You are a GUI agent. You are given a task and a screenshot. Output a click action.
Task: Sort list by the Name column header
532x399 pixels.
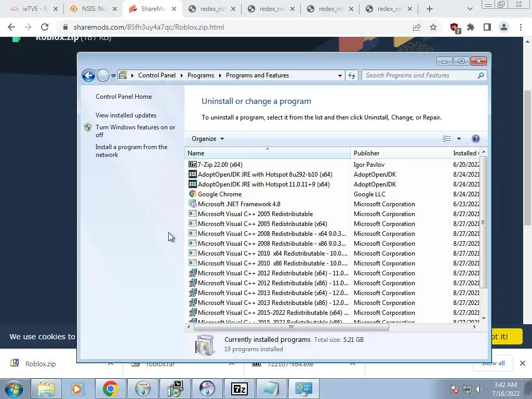[x=268, y=153]
